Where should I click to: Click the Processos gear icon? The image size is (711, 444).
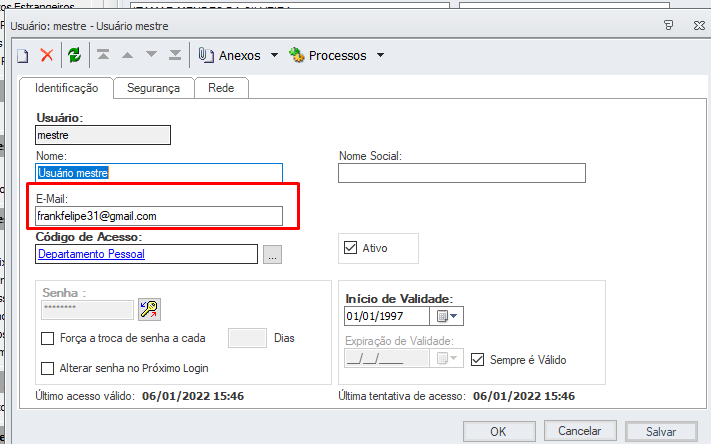[297, 55]
